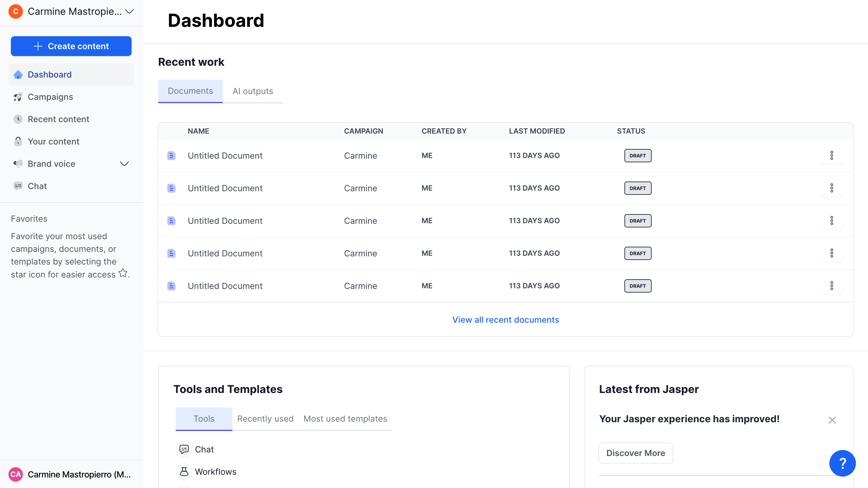
Task: Open the Workflows tool icon
Action: point(184,471)
